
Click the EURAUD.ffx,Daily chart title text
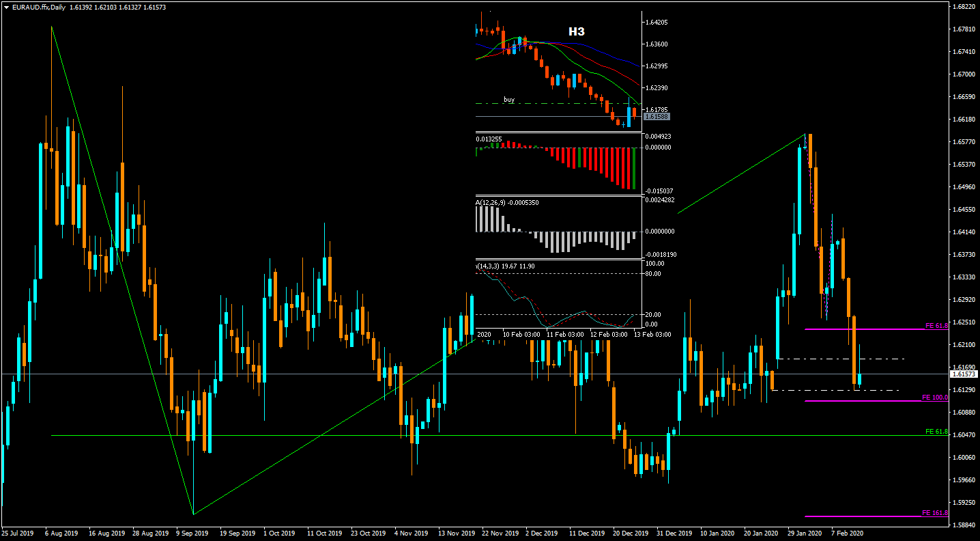pos(38,7)
